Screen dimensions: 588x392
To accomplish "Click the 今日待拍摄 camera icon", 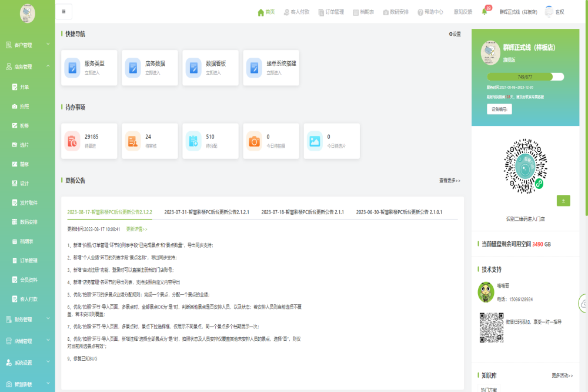I will pyautogui.click(x=254, y=141).
